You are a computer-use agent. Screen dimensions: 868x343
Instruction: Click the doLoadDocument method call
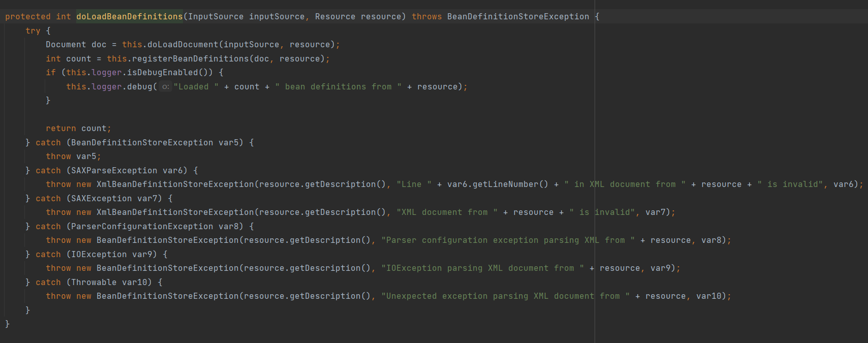tap(183, 45)
